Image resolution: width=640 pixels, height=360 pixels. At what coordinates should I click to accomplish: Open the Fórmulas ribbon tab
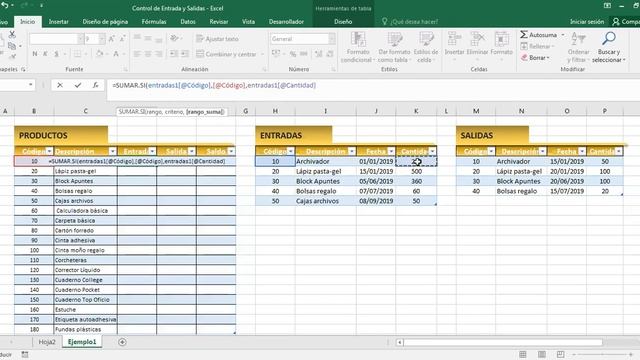click(x=154, y=22)
